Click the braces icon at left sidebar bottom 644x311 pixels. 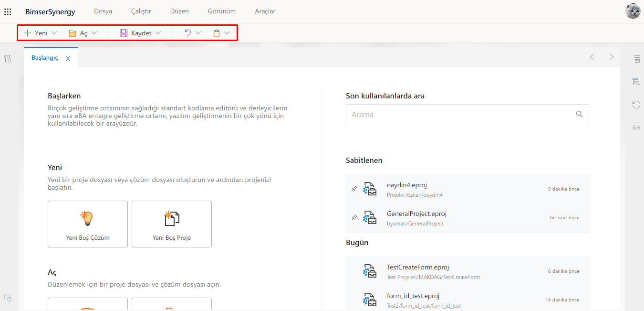8,297
